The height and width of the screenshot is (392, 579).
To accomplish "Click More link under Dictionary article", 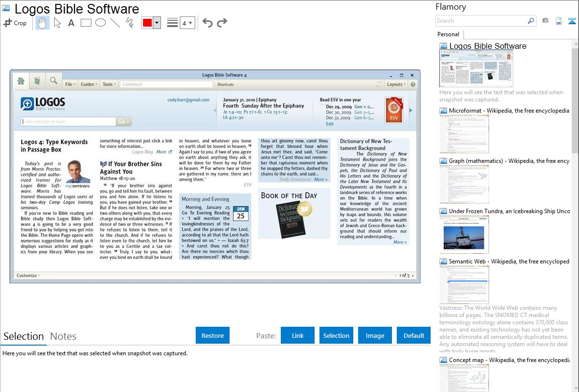I will pyautogui.click(x=400, y=242).
